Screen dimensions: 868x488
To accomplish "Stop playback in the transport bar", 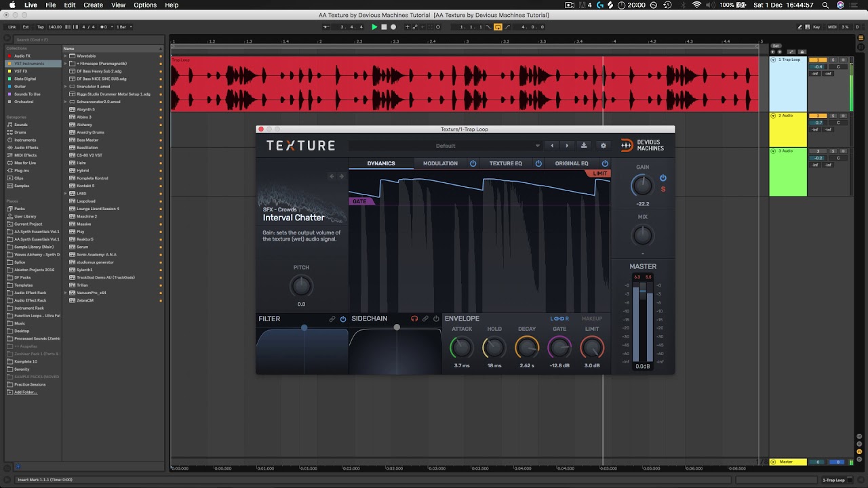I will point(384,27).
